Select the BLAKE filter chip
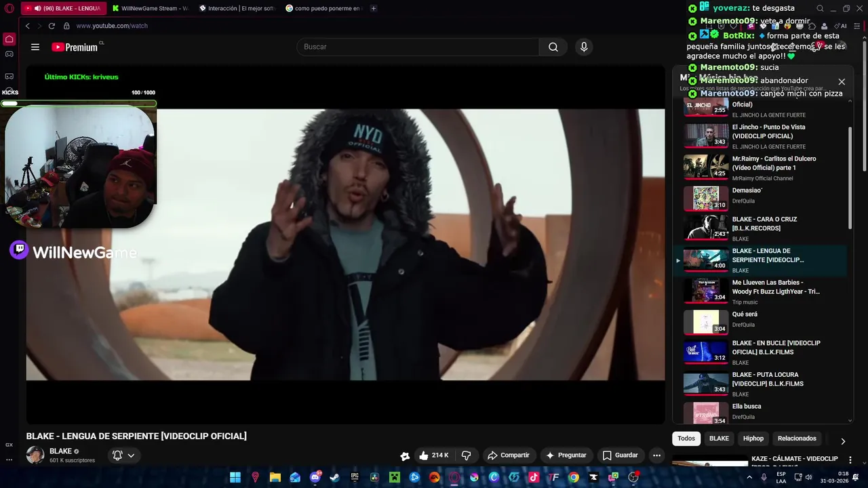868x488 pixels. coord(719,439)
